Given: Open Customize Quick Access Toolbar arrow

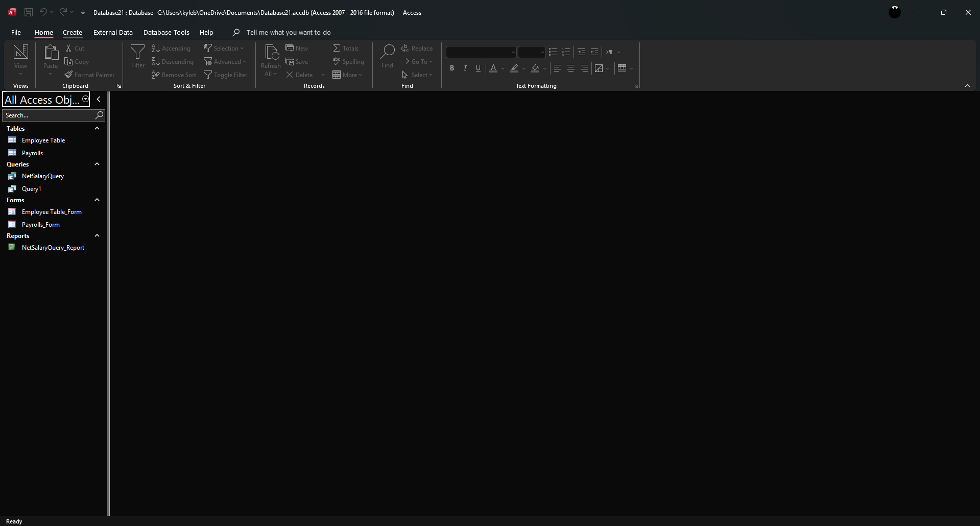Looking at the screenshot, I should click(83, 12).
